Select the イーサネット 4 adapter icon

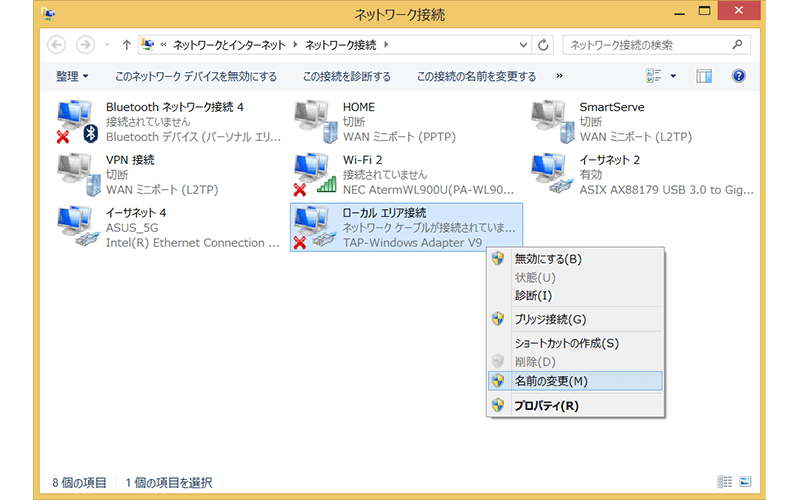76,228
